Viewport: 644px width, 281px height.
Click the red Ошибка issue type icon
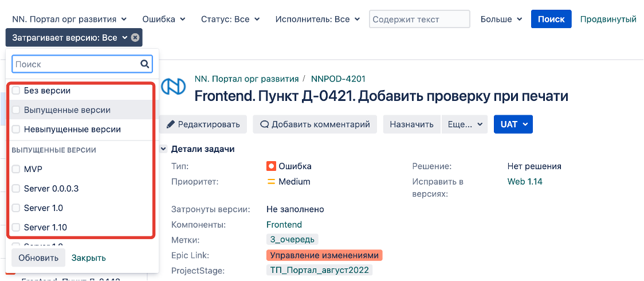point(272,166)
